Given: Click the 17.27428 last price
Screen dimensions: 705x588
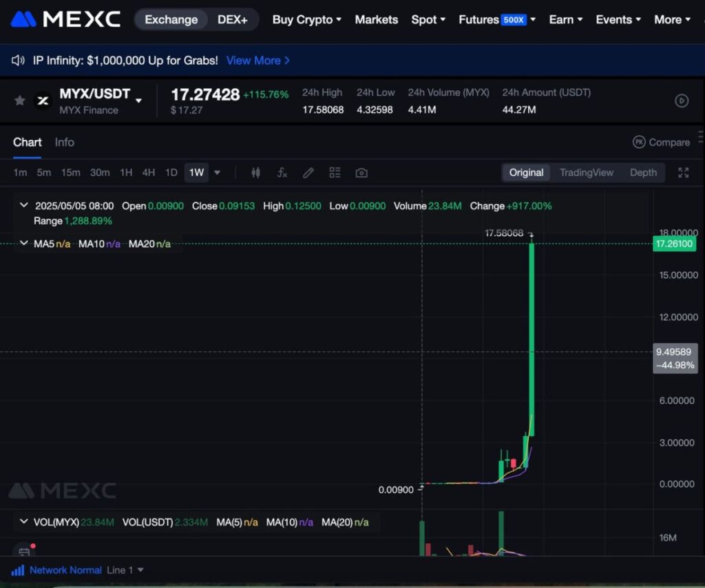Looking at the screenshot, I should click(x=205, y=94).
